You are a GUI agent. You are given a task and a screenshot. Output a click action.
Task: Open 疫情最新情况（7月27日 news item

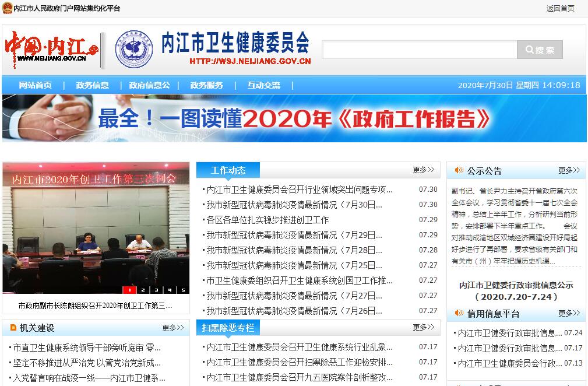(294, 296)
